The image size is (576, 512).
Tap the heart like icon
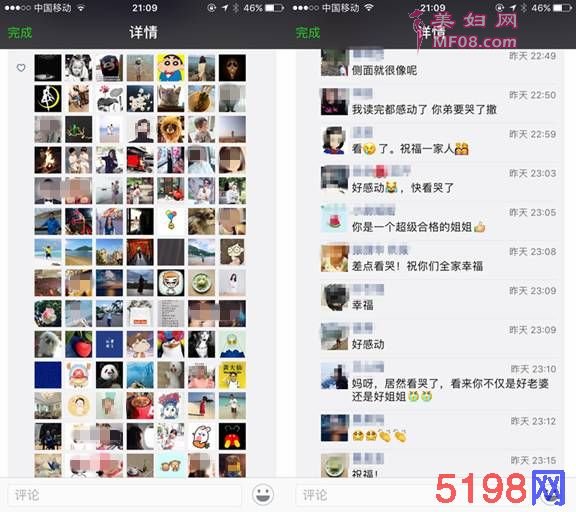tap(21, 68)
